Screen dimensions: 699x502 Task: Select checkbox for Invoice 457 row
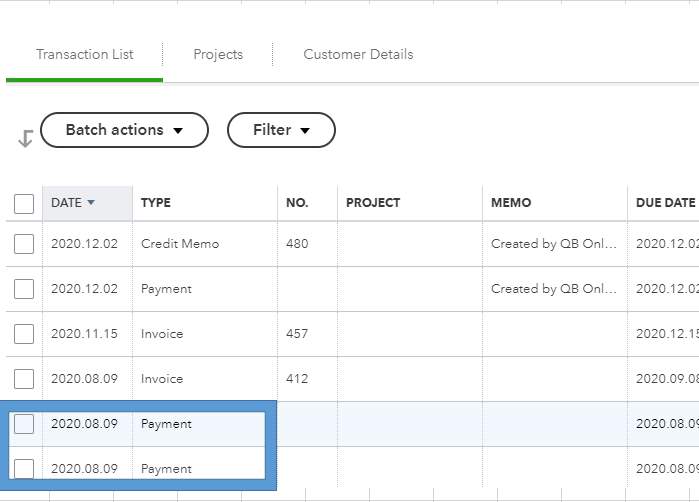click(24, 334)
